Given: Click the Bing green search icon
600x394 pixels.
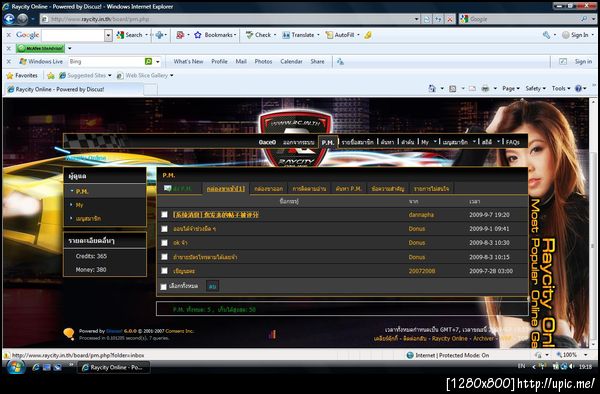Looking at the screenshot, I should pyautogui.click(x=148, y=61).
